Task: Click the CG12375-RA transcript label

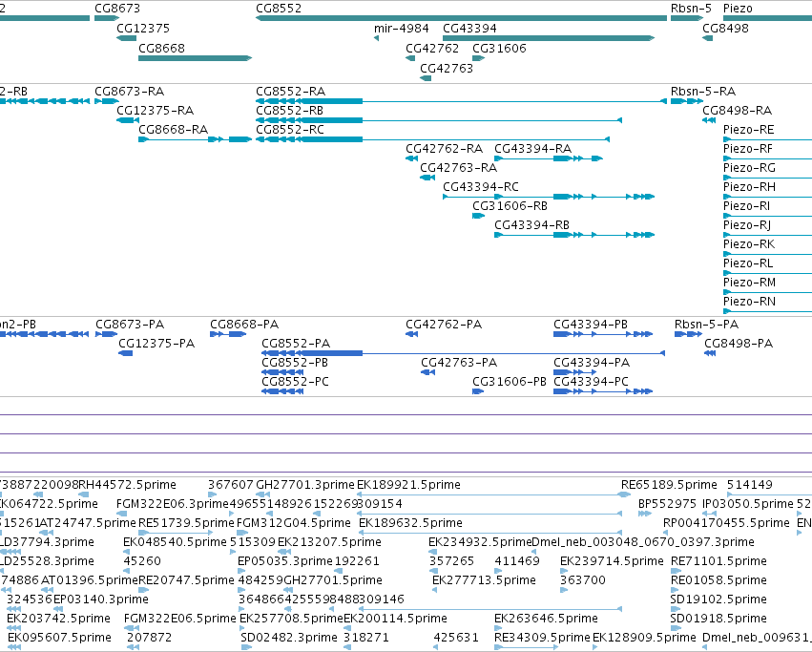Action: pyautogui.click(x=155, y=111)
